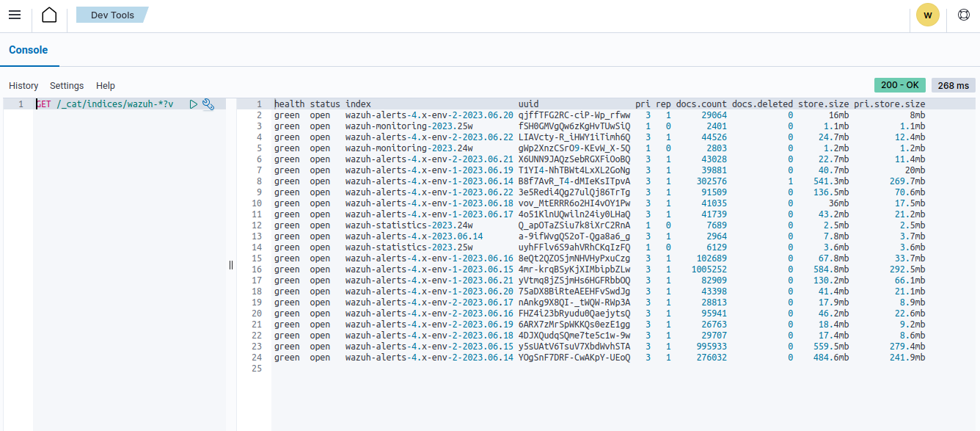Click index wazuh-alerts-4.x-env-1-2023.06.14
980x431 pixels.
pos(429,181)
